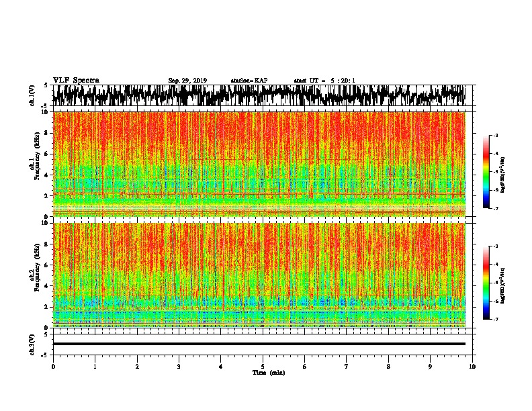Viewport: 532px width, 411px height.
Task: Click the 'start UT = 5:20:1' label
Action: [324, 81]
